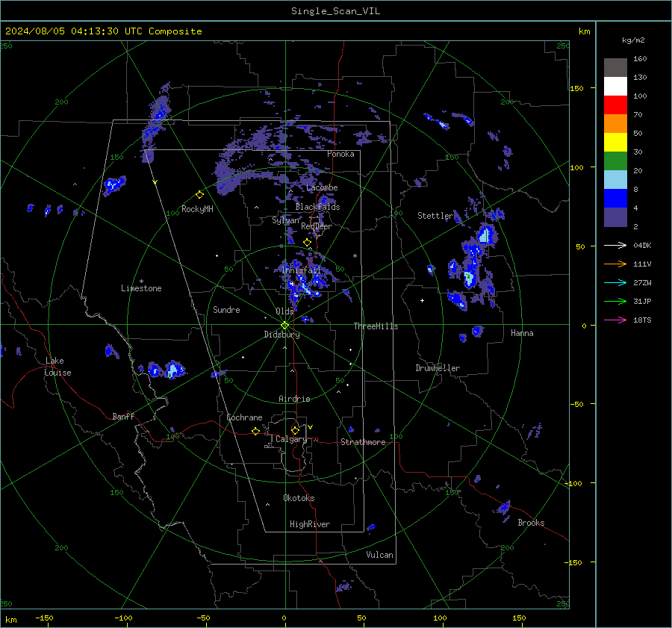The image size is (672, 628).
Task: Click the yellow V marker right of Calgary diamond
Action: tap(311, 427)
